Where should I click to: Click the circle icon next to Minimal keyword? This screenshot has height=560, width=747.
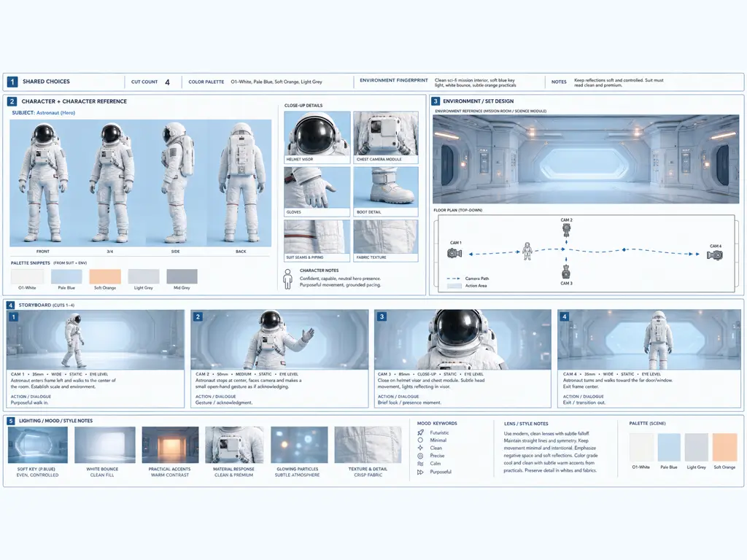pos(420,440)
